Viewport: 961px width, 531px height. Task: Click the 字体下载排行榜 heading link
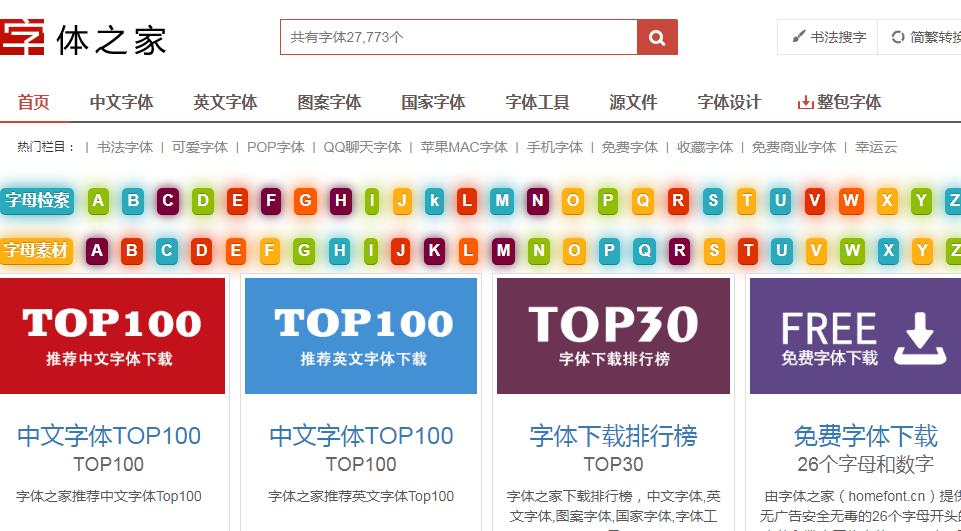point(613,436)
